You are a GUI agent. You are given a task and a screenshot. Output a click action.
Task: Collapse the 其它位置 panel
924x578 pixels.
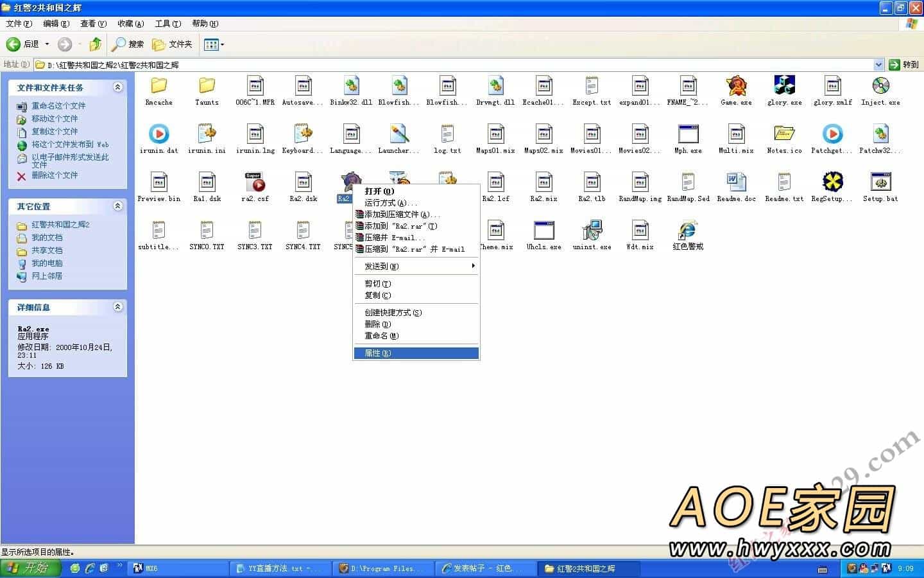pyautogui.click(x=117, y=206)
